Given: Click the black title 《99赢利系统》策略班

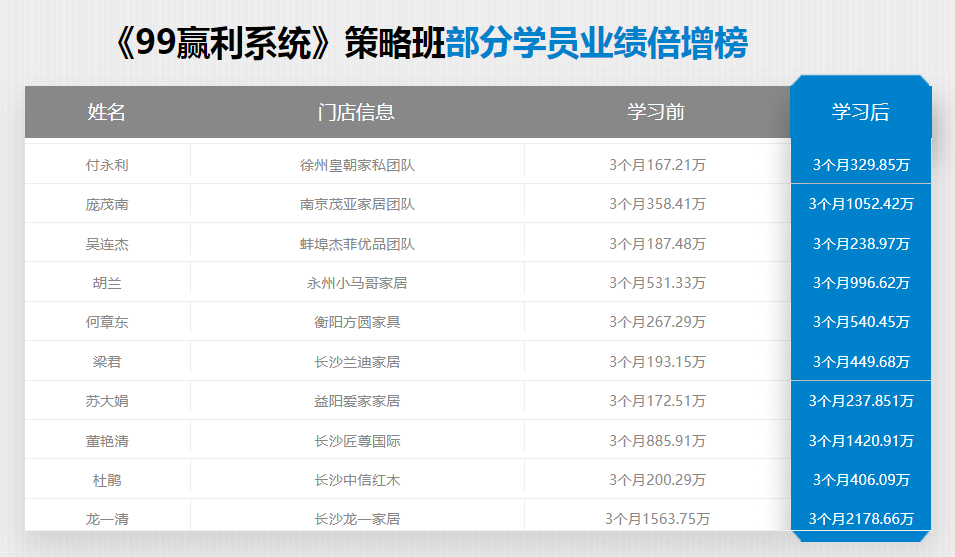Looking at the screenshot, I should pyautogui.click(x=280, y=43).
